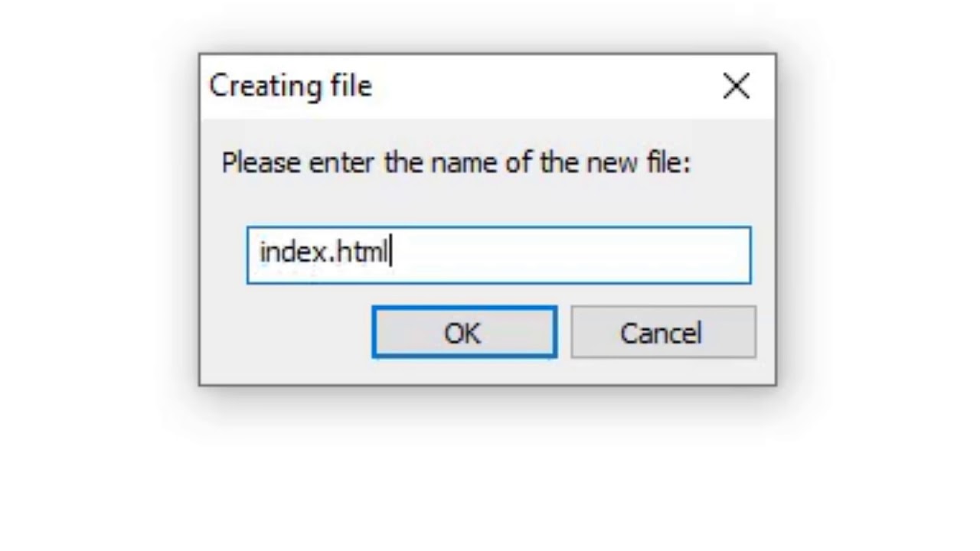Click the index.html text in the field
The width and height of the screenshot is (980, 551).
(x=325, y=252)
